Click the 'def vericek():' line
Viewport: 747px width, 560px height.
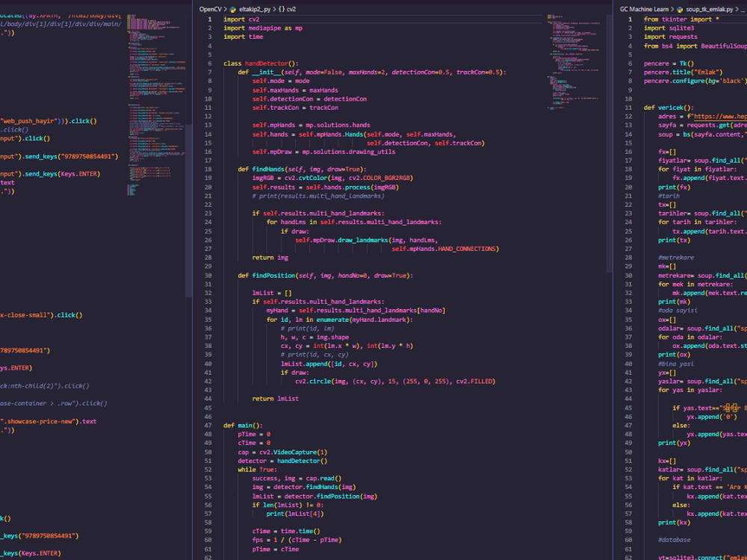coord(669,108)
